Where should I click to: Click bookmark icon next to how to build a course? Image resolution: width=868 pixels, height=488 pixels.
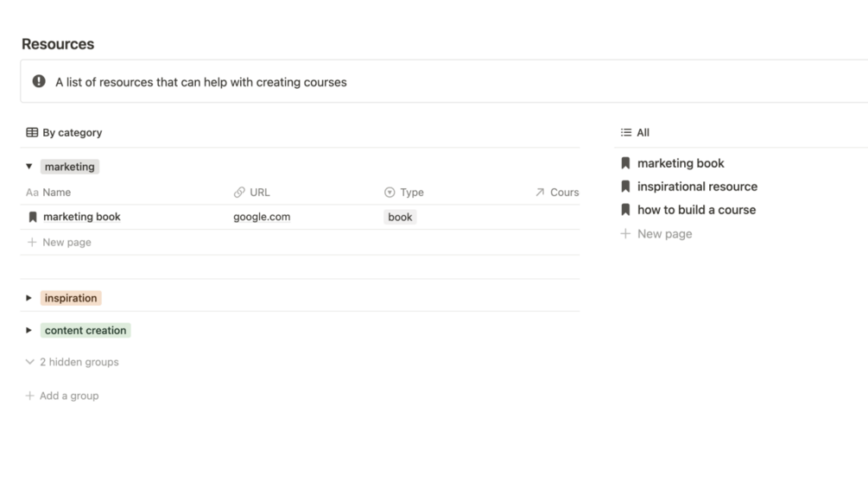(625, 210)
